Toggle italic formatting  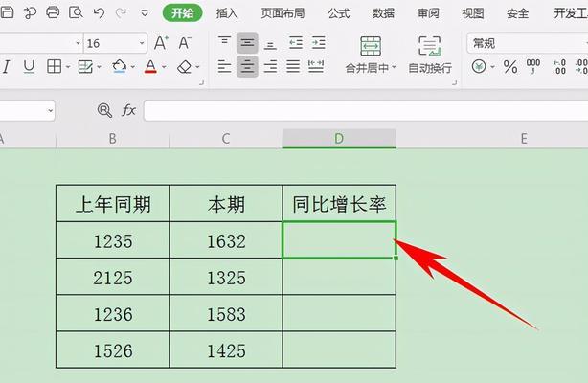pyautogui.click(x=6, y=67)
